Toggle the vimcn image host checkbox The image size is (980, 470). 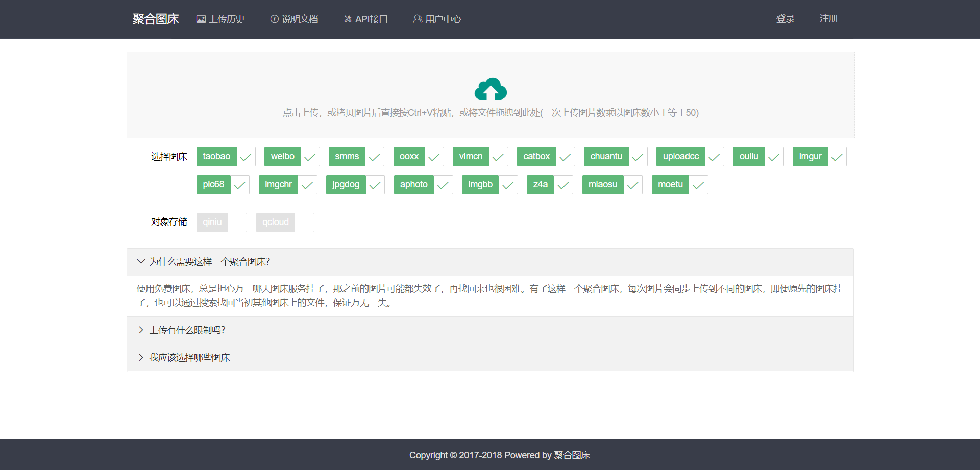[480, 157]
